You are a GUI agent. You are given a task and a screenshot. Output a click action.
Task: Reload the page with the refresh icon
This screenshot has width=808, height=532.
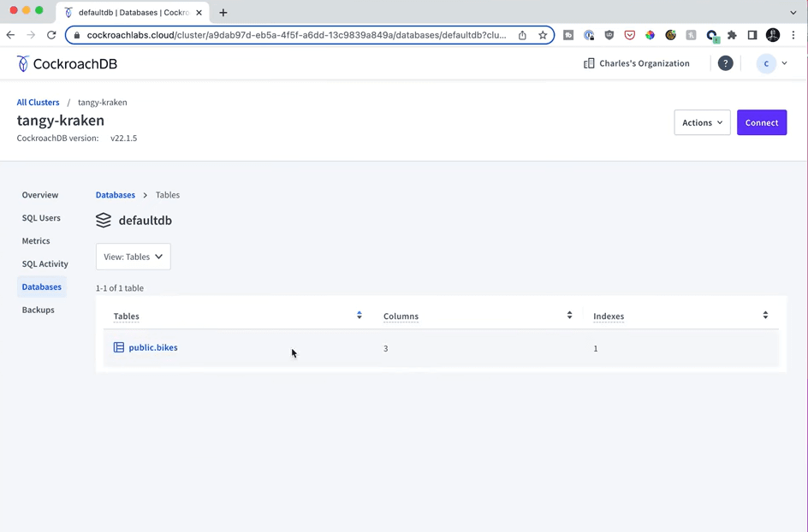click(50, 35)
